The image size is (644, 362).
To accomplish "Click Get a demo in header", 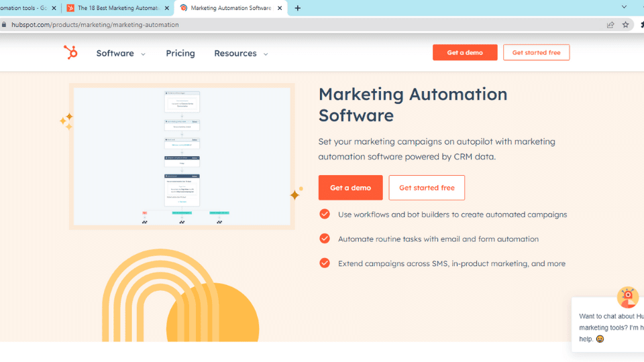I will coord(465,52).
